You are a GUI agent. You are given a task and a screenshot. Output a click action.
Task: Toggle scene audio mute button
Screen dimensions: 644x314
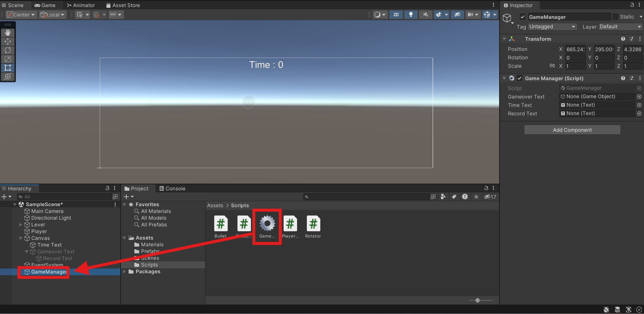[x=426, y=14]
